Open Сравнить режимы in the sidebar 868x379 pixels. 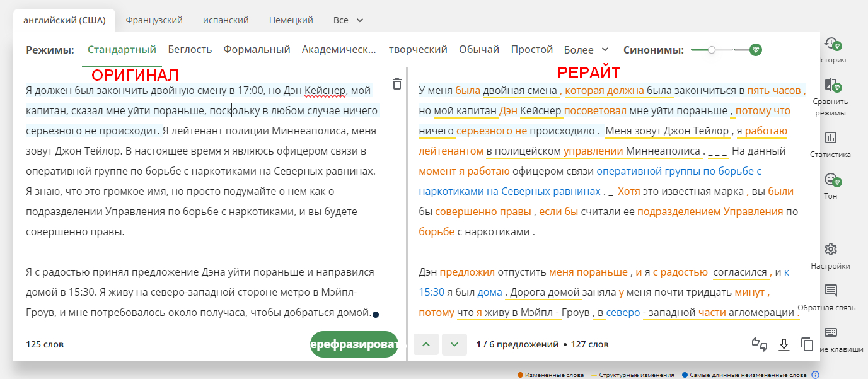point(830,86)
